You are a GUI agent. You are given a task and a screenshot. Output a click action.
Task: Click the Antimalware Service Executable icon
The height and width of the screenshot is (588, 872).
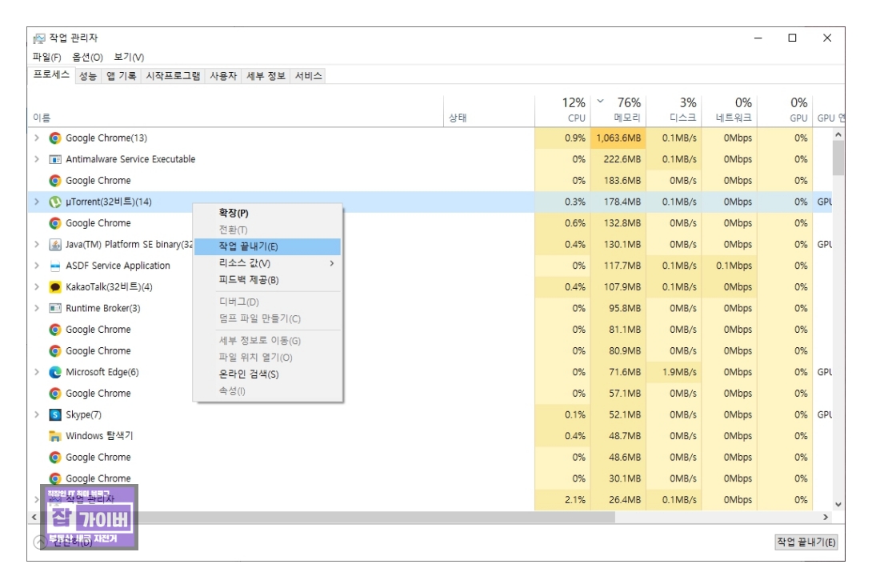tap(55, 159)
